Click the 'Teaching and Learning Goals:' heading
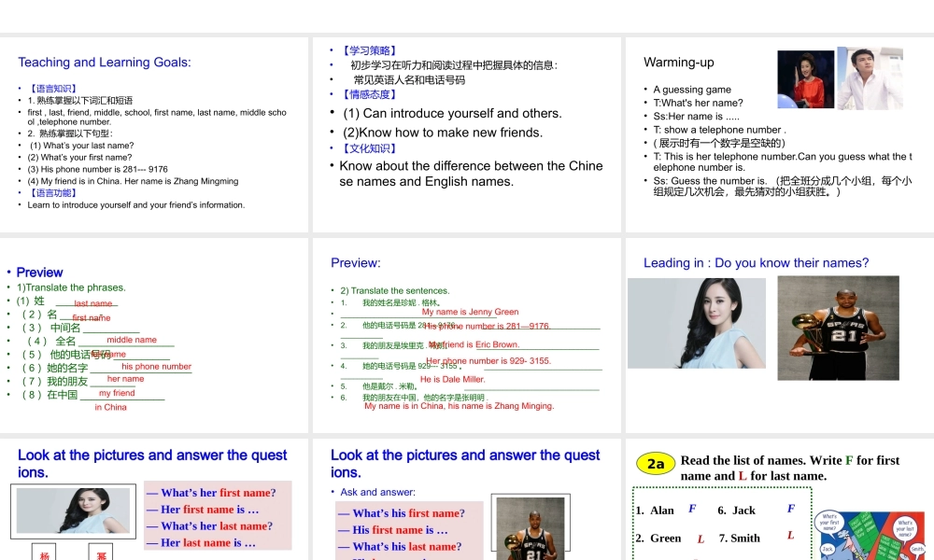 pyautogui.click(x=105, y=63)
